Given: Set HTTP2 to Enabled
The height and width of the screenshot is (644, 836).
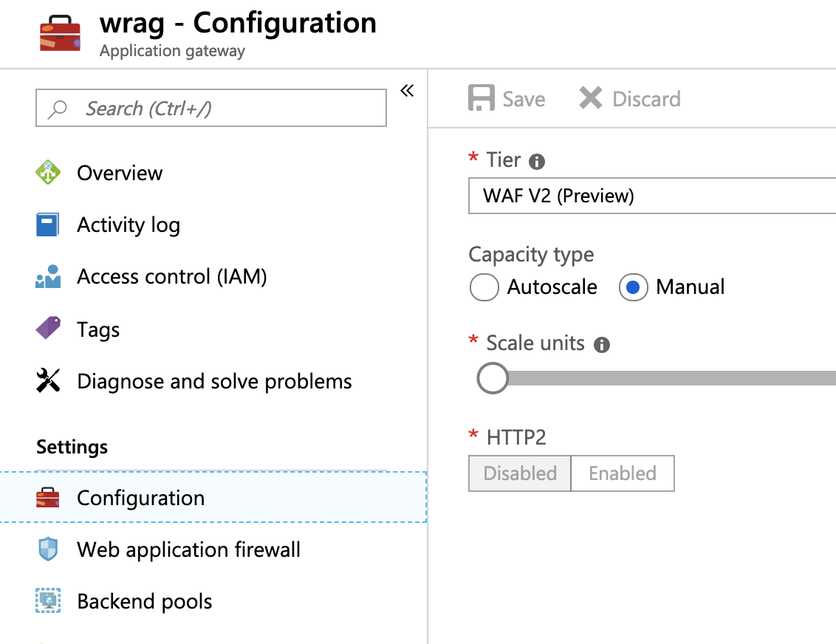Looking at the screenshot, I should [623, 473].
